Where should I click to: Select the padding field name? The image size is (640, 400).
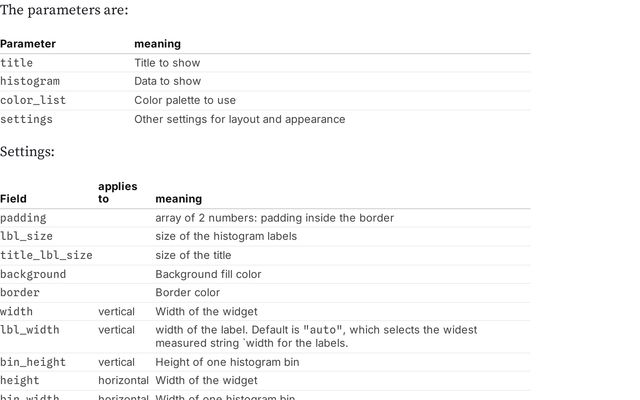point(23,218)
